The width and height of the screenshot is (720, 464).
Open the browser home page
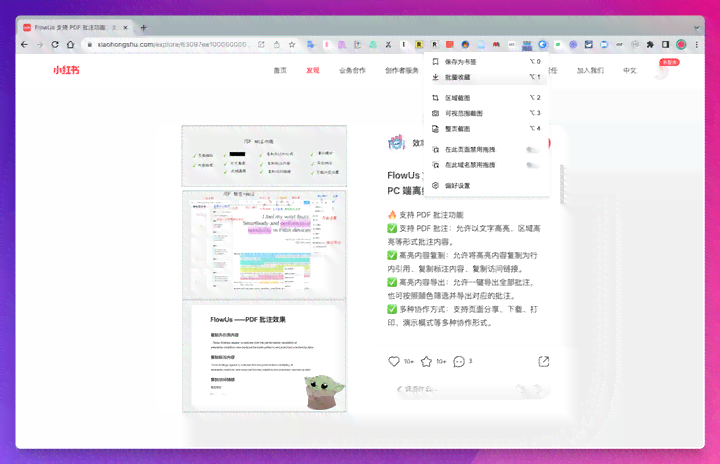coord(70,45)
